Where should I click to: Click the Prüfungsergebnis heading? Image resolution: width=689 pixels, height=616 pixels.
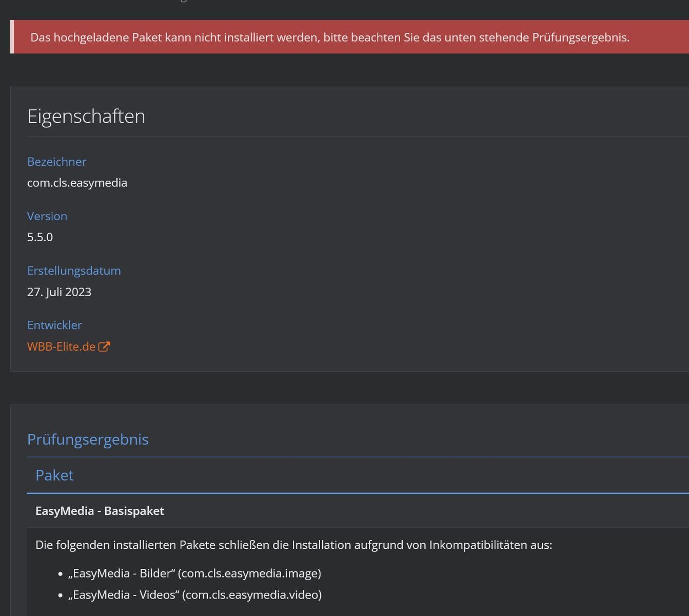[88, 439]
